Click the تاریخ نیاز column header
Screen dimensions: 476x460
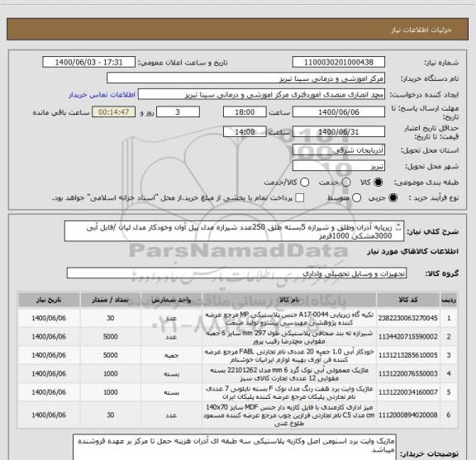[x=49, y=300]
